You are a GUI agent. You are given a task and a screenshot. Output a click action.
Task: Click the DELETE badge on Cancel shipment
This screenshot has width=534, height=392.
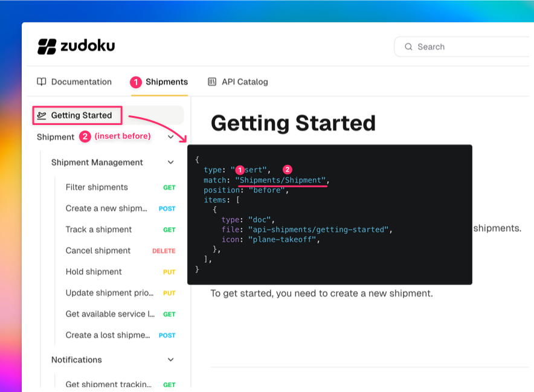[164, 251]
